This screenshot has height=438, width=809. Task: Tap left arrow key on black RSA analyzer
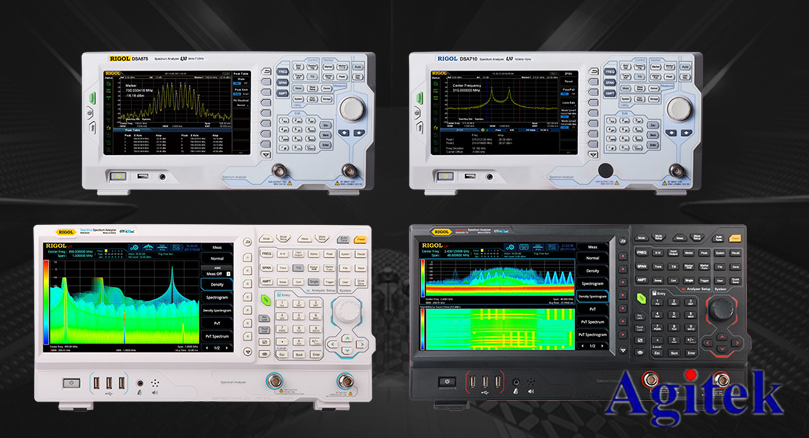pyautogui.click(x=708, y=343)
